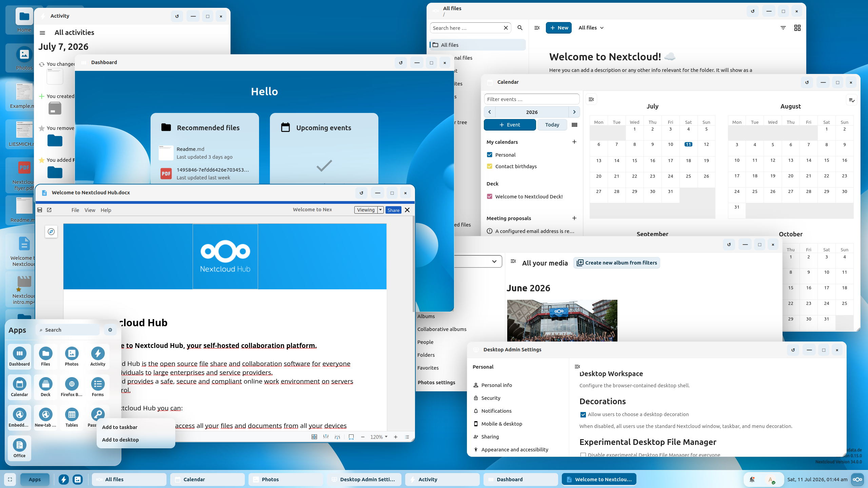Expand the All files view dropdown
This screenshot has width=868, height=488.
[591, 28]
